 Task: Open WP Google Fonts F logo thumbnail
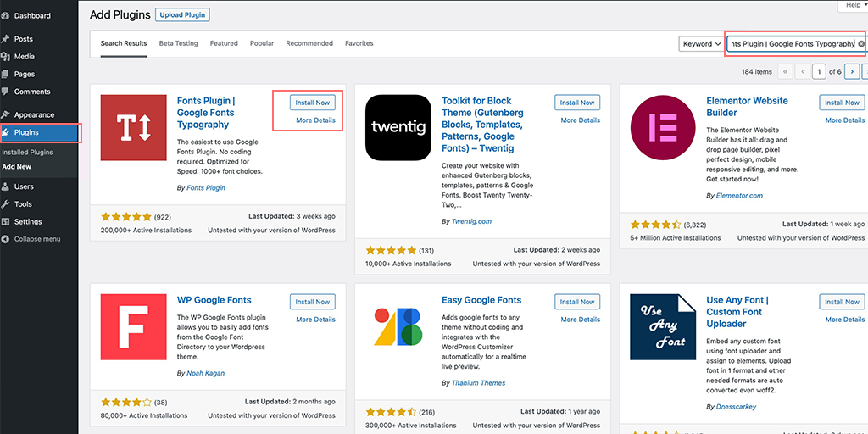(133, 327)
